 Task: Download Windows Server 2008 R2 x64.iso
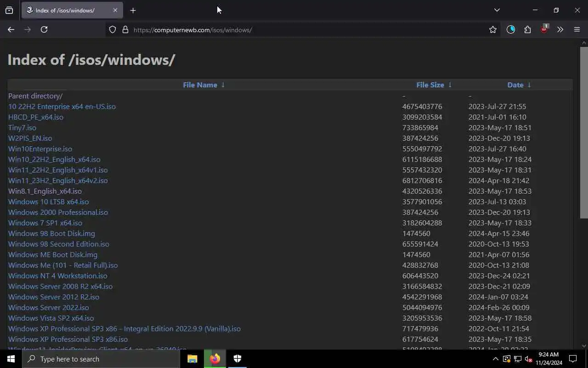[x=60, y=286]
